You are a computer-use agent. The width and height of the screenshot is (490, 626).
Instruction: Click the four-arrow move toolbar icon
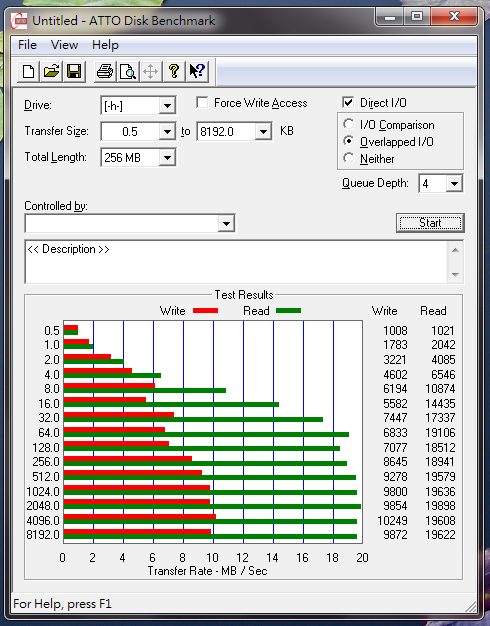pos(151,72)
